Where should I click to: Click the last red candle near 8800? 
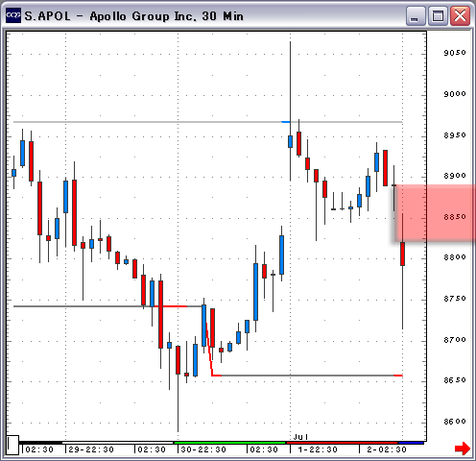click(x=402, y=254)
